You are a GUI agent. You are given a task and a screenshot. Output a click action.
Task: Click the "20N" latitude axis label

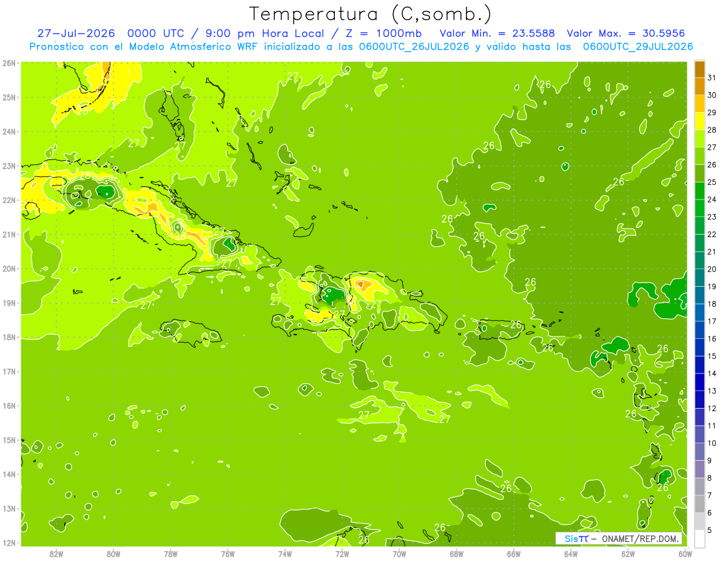tap(9, 269)
